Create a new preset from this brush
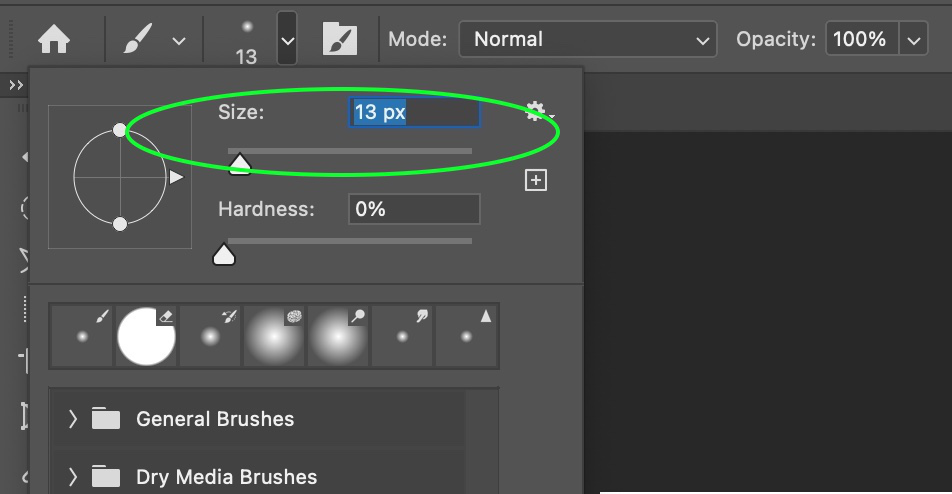Viewport: 952px width, 494px height. (x=536, y=180)
